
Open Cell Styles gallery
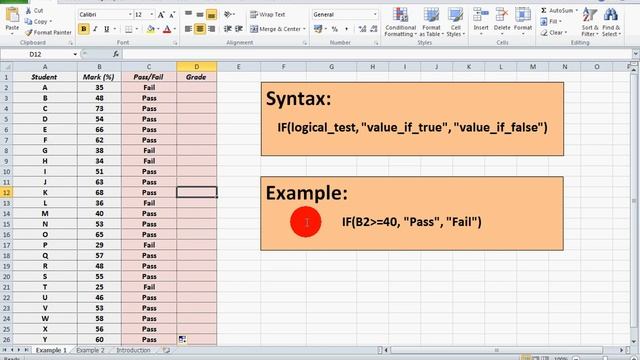(455, 22)
